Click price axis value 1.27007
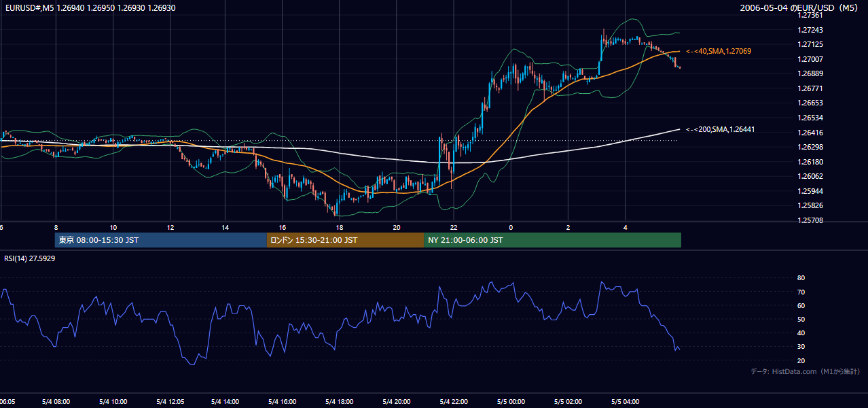The height and width of the screenshot is (408, 868). coord(810,59)
